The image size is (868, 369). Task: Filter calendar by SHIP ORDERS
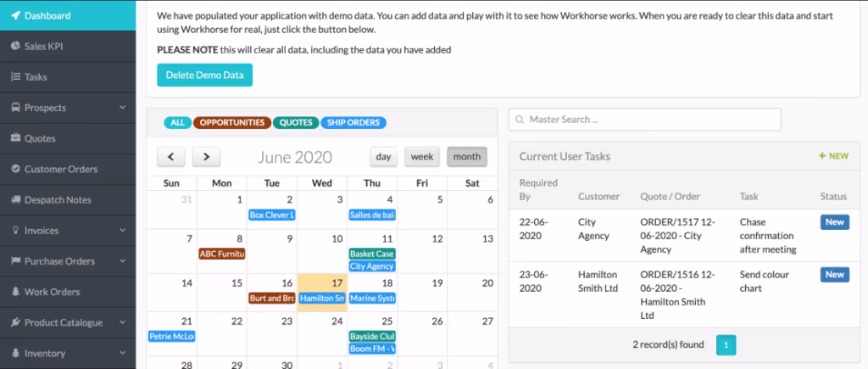tap(353, 122)
